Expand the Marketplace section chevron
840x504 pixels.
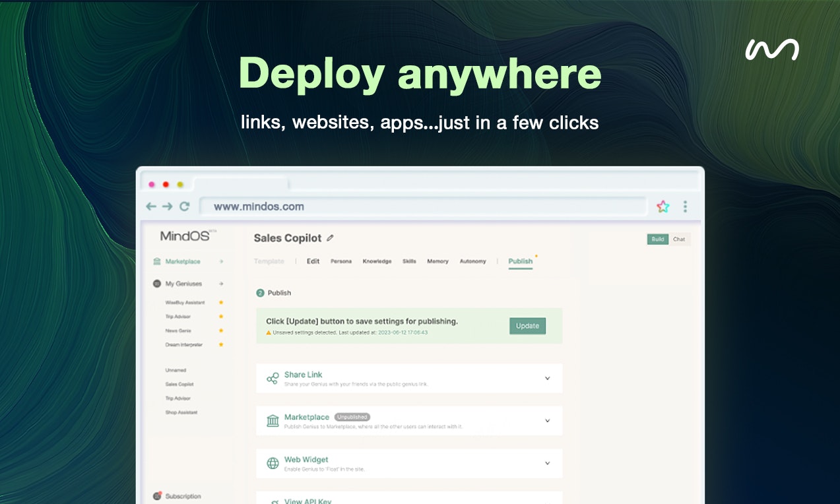coord(547,421)
